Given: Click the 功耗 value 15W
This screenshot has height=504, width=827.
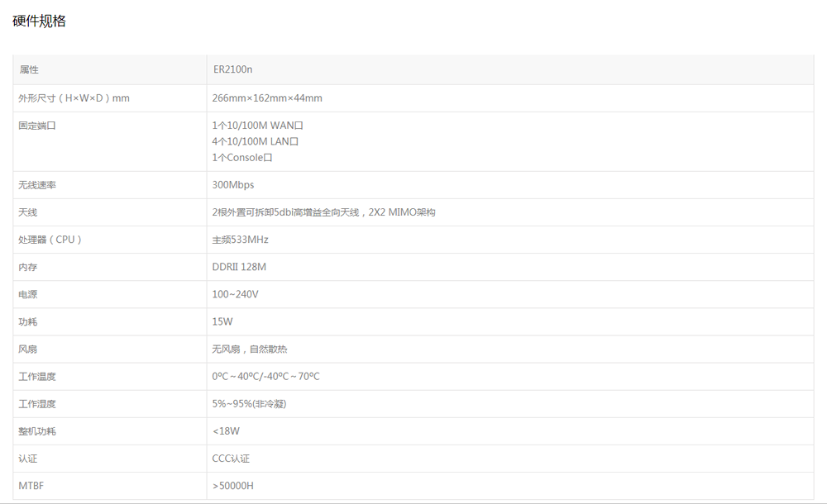Looking at the screenshot, I should tap(223, 321).
